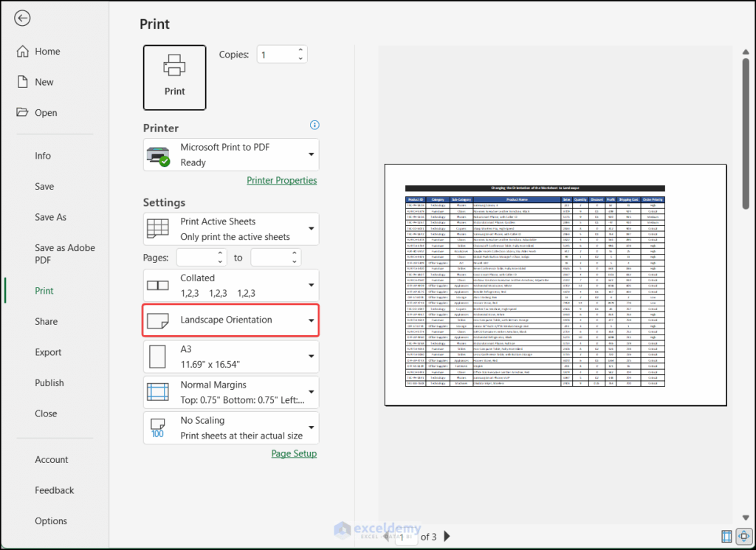Go to next preview page arrow
The image size is (756, 550).
447,536
